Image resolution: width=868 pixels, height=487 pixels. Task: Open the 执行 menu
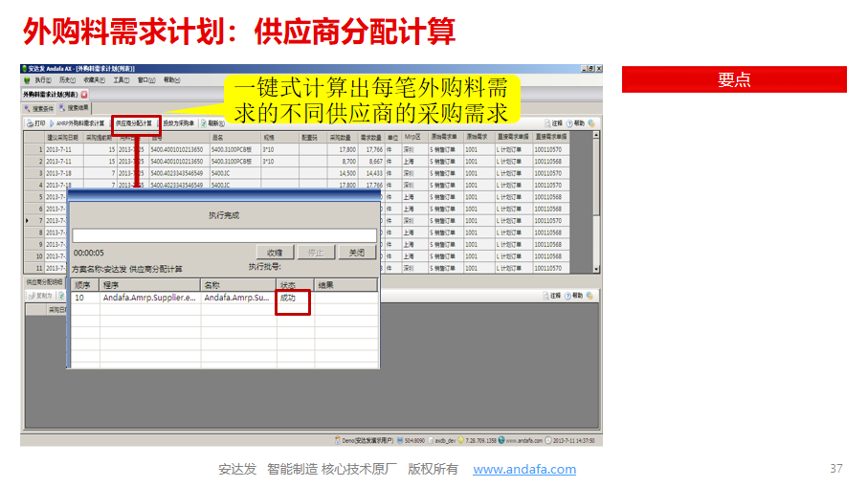[x=43, y=80]
